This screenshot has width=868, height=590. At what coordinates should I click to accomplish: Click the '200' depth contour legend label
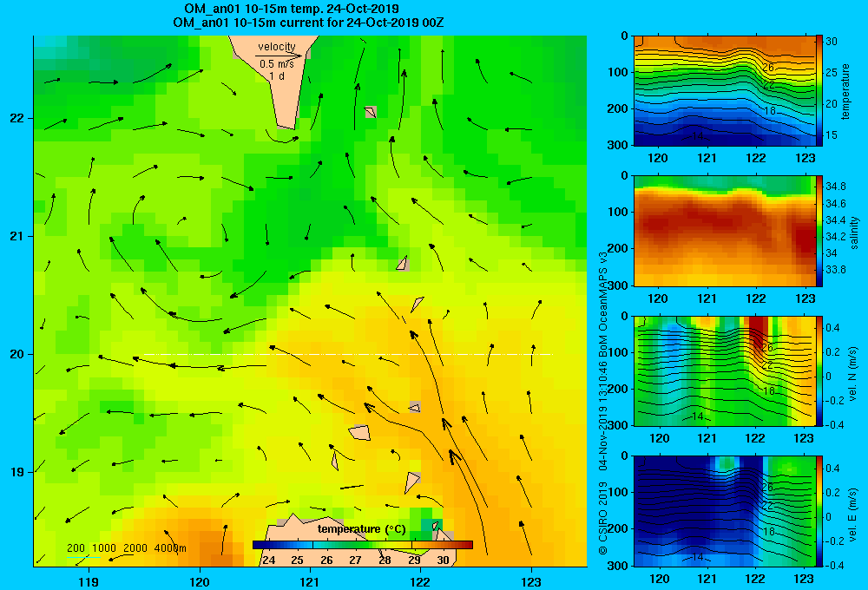pyautogui.click(x=76, y=548)
